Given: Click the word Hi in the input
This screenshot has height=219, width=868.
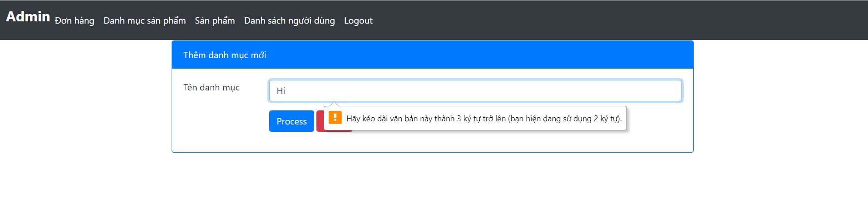Looking at the screenshot, I should click(281, 91).
